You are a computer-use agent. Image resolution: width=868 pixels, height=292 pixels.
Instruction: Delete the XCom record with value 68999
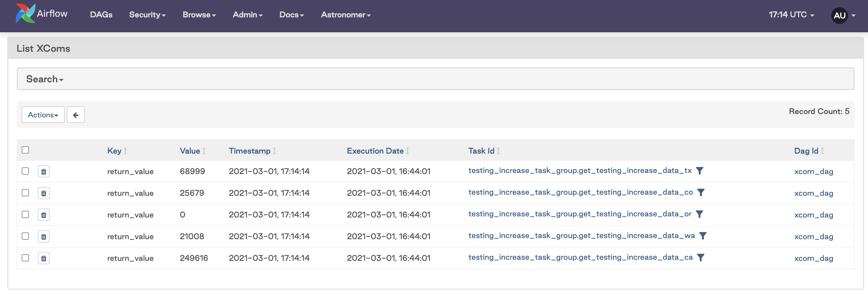click(43, 172)
